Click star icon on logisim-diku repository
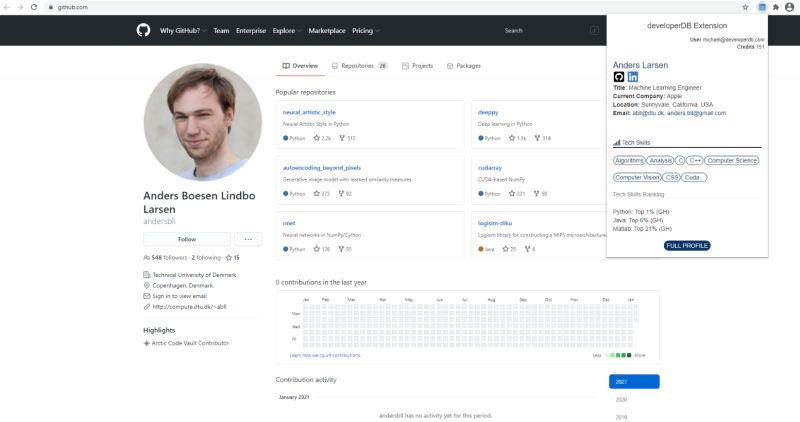 506,249
